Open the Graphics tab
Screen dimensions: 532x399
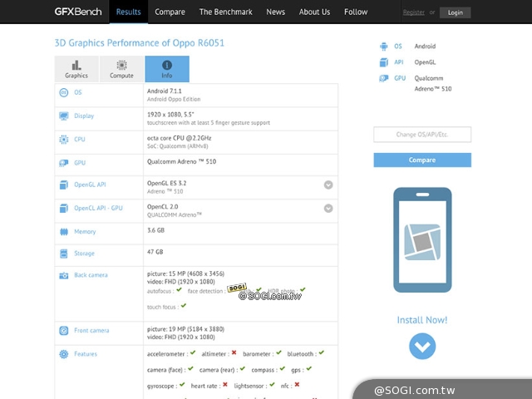click(76, 69)
